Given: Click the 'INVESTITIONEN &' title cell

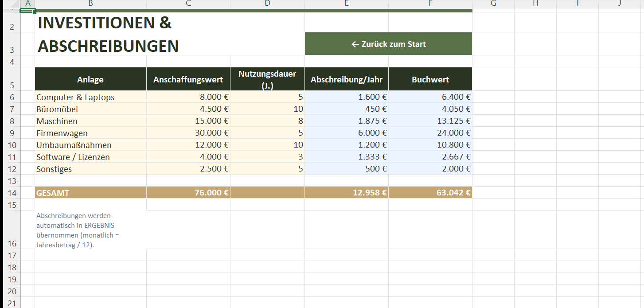Looking at the screenshot, I should point(105,23).
